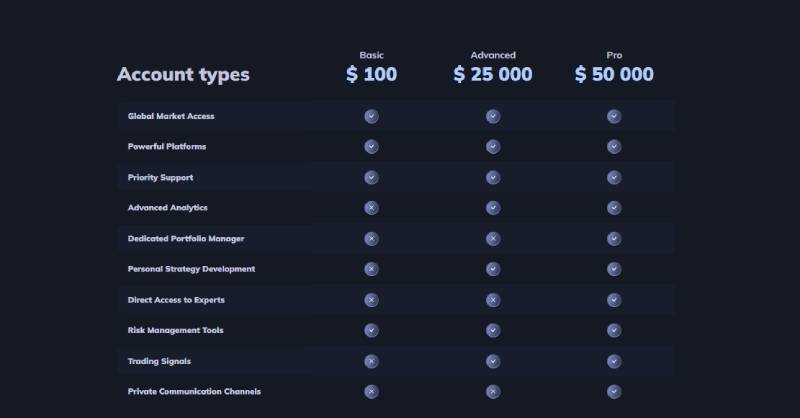Click Basic checkmark for Global Market Access
Viewport: 800px width, 418px height.
coord(371,116)
